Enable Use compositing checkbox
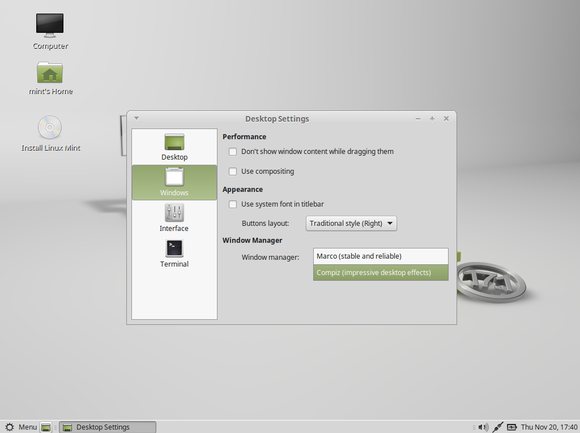 click(x=233, y=171)
